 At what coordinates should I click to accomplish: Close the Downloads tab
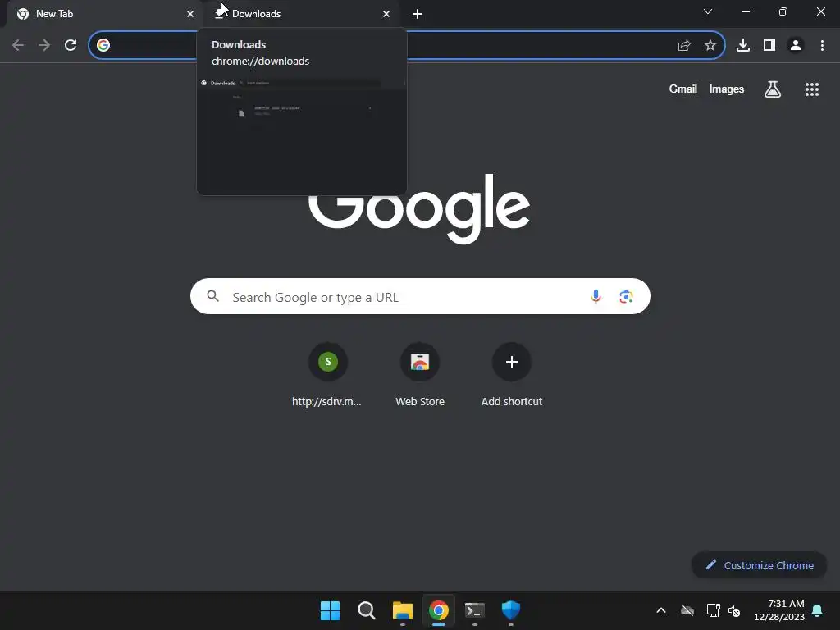click(386, 14)
